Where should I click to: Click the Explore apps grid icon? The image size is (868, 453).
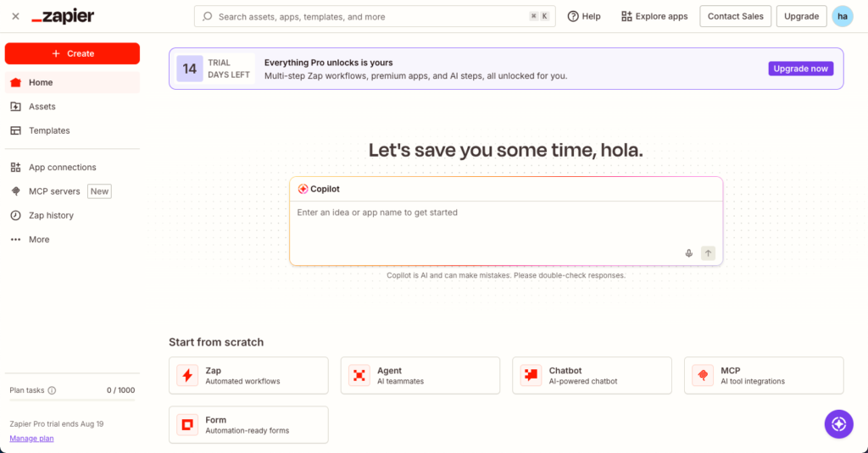point(626,17)
